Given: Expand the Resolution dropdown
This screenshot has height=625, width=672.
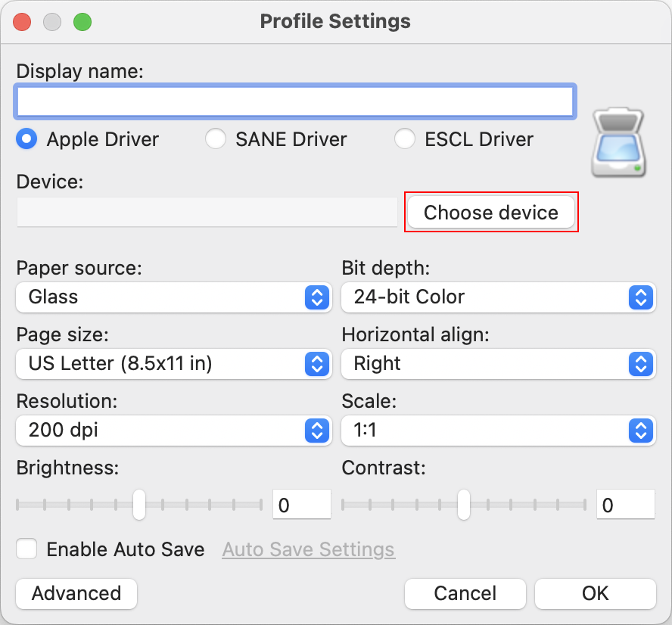Looking at the screenshot, I should pos(173,431).
